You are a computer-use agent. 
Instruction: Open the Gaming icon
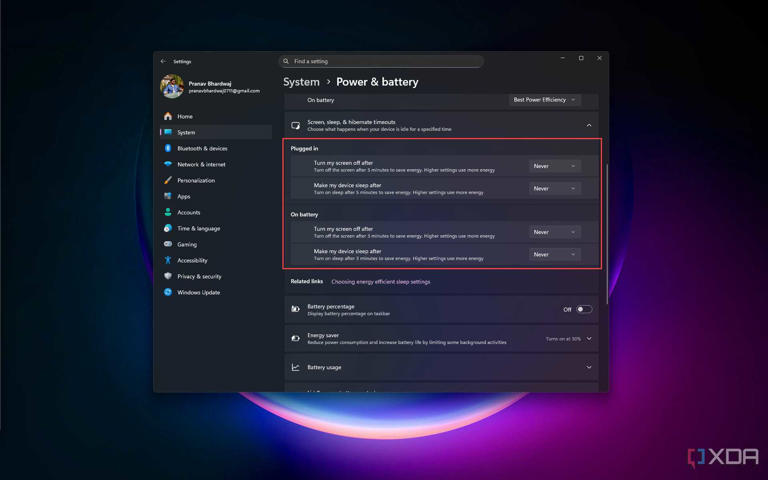tap(168, 244)
